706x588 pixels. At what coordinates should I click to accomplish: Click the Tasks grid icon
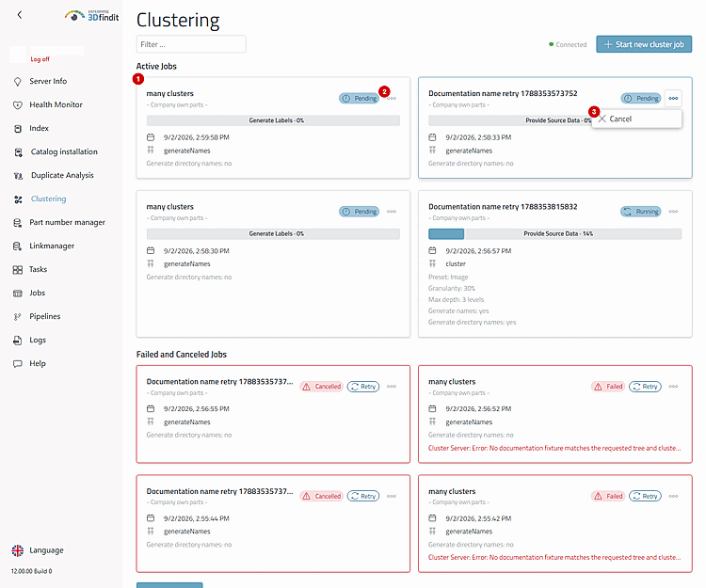coord(18,269)
